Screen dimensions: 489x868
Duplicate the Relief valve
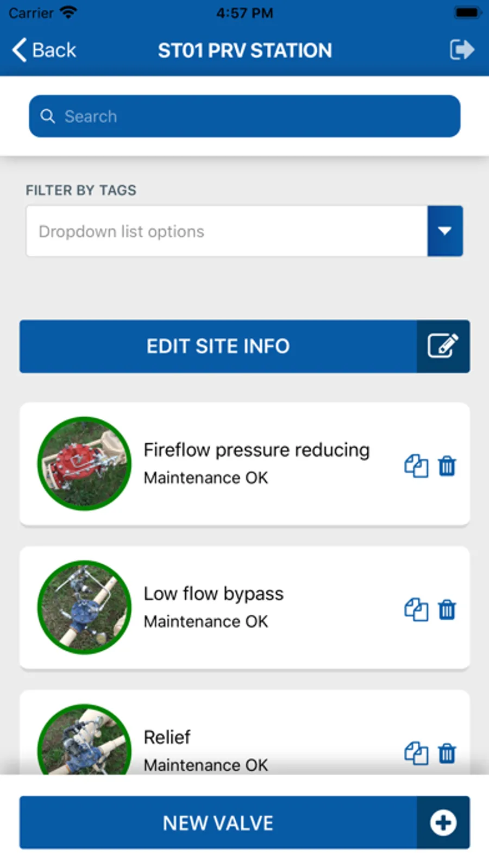pos(416,753)
